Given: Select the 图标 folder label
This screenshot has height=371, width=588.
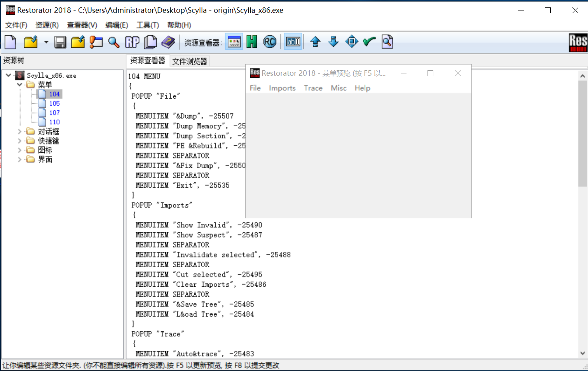Looking at the screenshot, I should 45,150.
